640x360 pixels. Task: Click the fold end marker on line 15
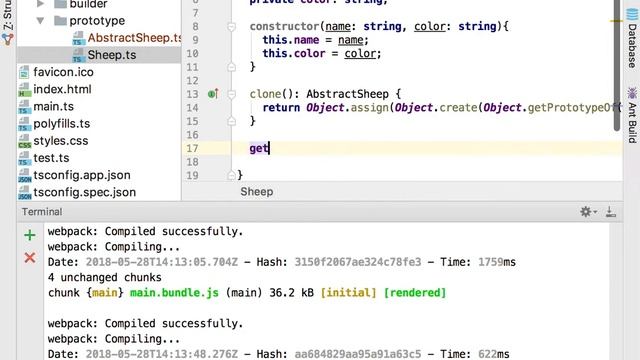231,121
